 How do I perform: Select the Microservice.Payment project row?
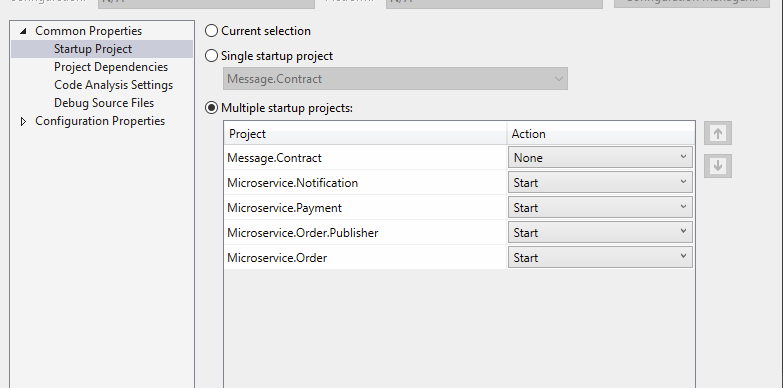pos(365,207)
